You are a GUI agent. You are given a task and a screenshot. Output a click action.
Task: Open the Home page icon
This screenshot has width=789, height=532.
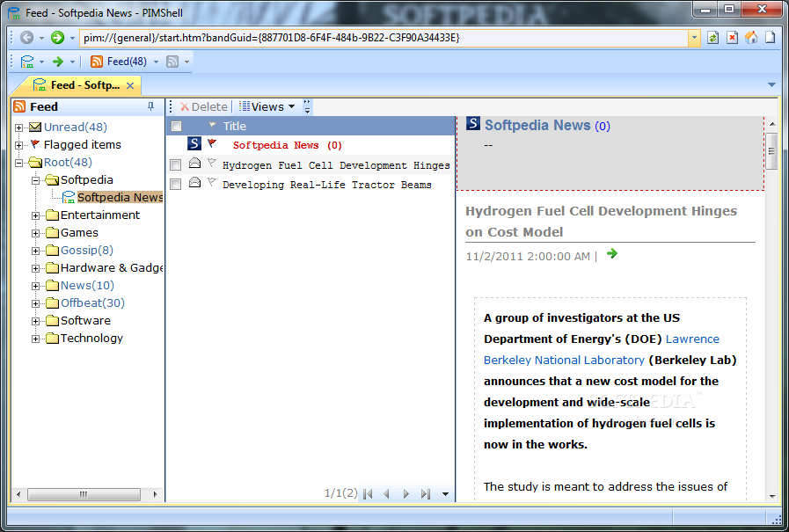click(x=751, y=38)
